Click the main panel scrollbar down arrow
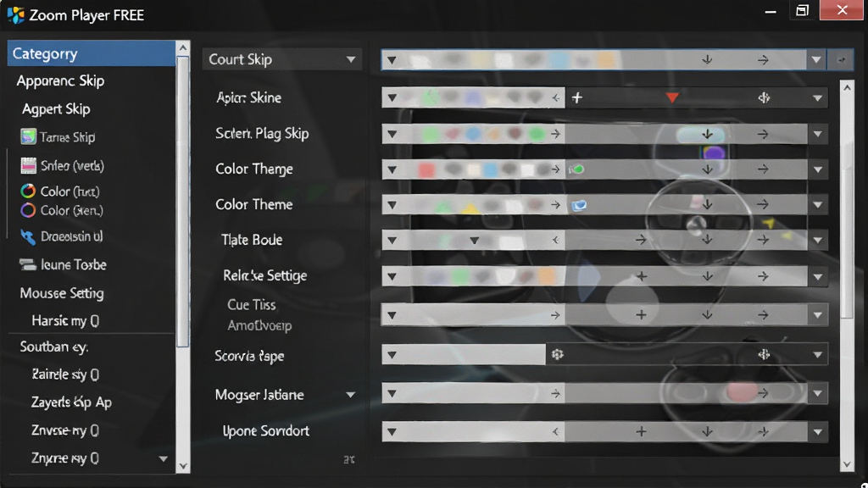The image size is (868, 488). [x=847, y=464]
